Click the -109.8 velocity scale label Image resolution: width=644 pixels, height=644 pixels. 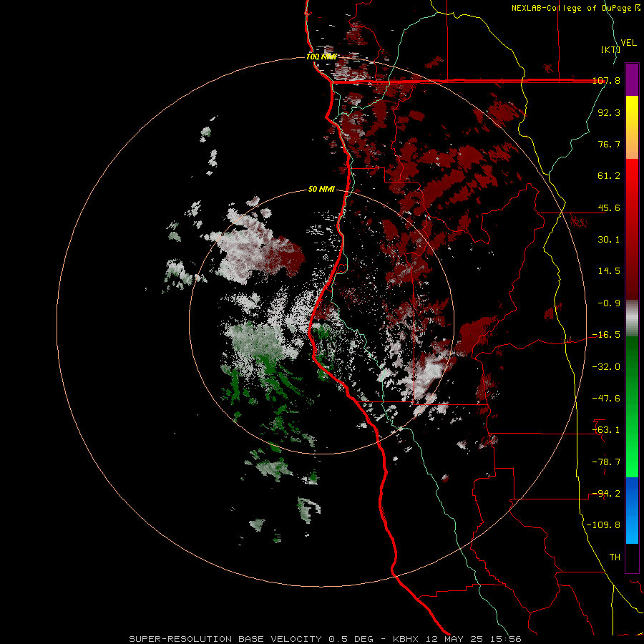[603, 525]
